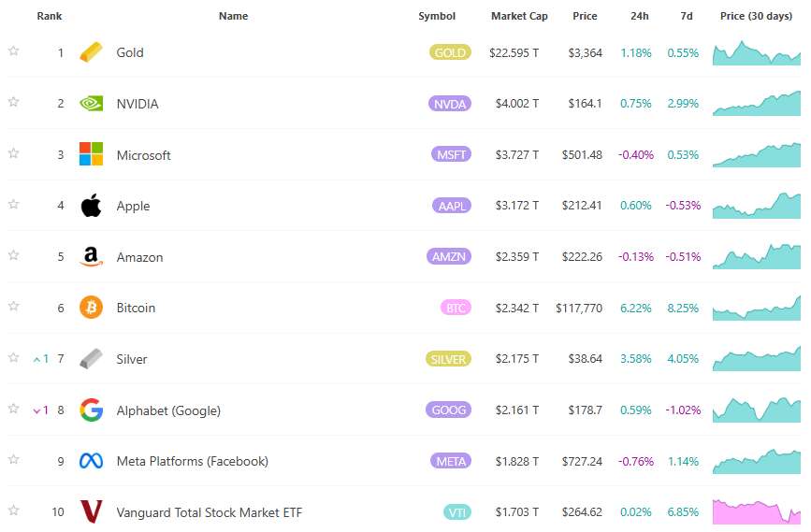The width and height of the screenshot is (811, 532).
Task: Favorite Bitcoin with its star
Action: pos(13,306)
